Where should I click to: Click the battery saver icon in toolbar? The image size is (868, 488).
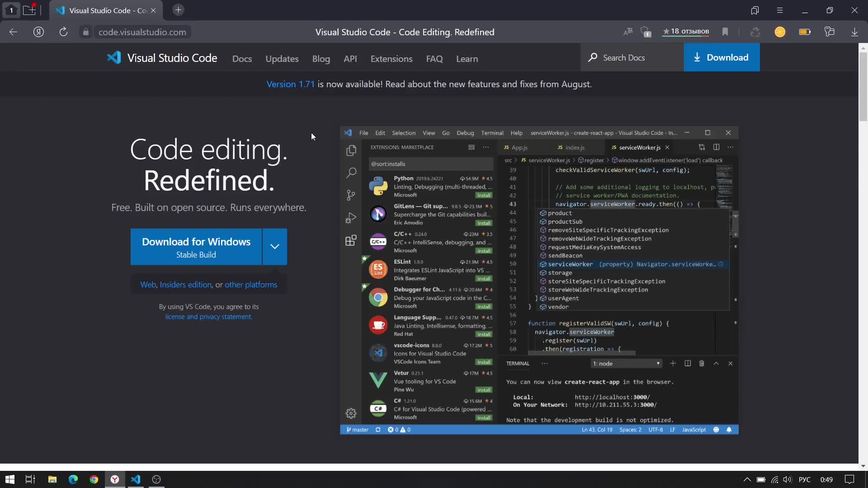click(x=805, y=32)
